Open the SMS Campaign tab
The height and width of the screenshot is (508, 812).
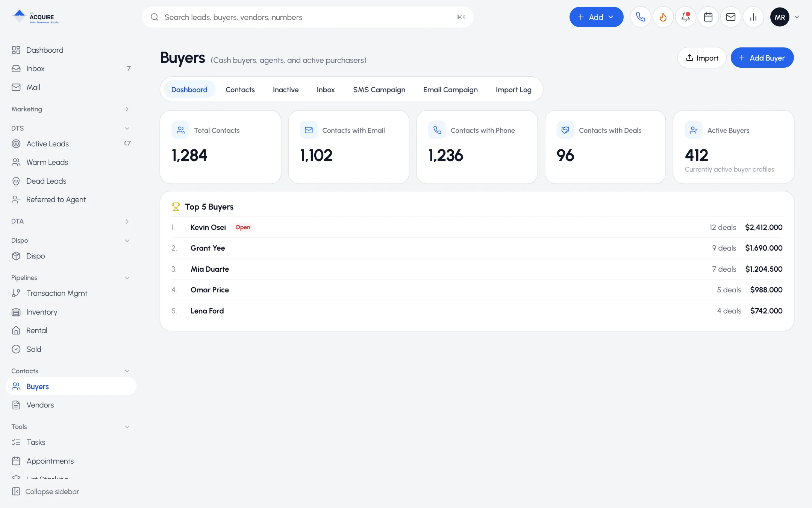coord(379,90)
